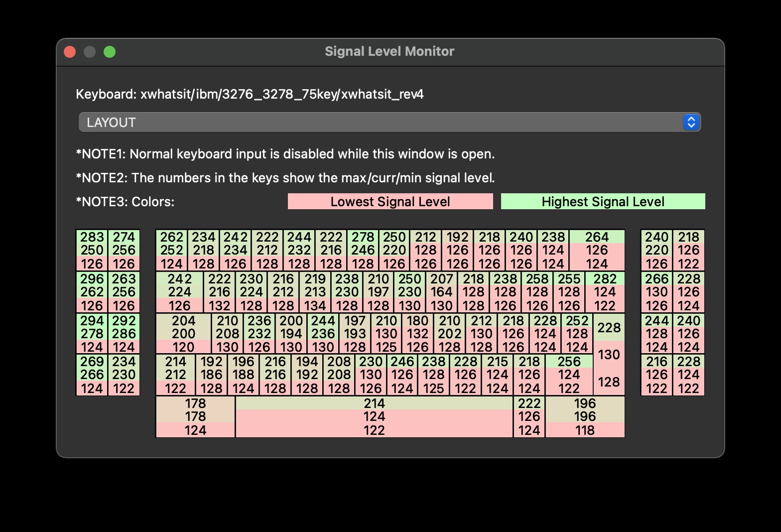Click the key showing 196/196/118
Image resolution: width=781 pixels, height=532 pixels.
pos(585,417)
